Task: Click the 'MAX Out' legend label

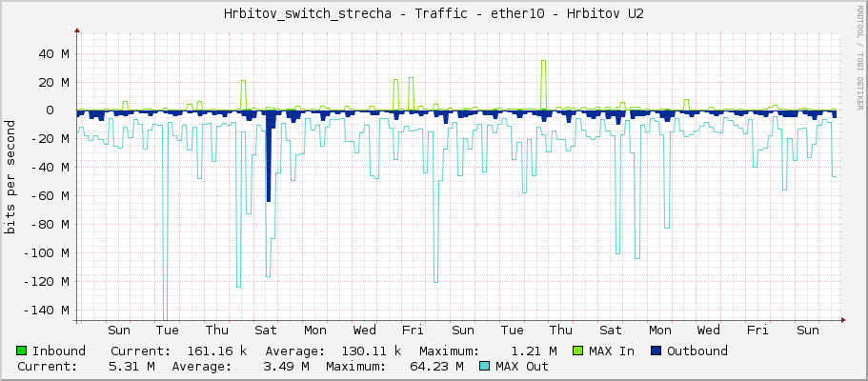Action: tap(522, 367)
